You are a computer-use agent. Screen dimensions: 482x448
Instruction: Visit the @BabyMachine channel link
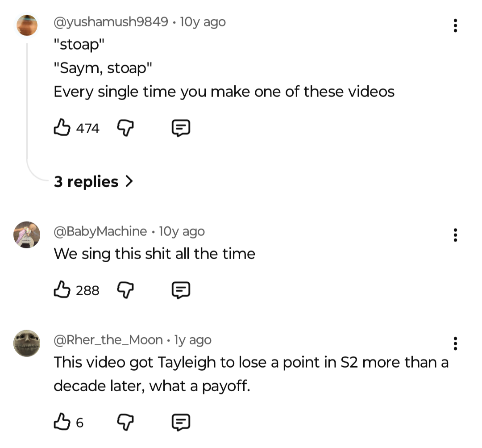100,231
